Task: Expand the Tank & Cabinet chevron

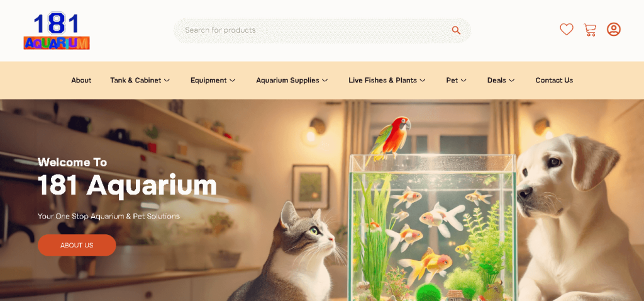Action: click(x=167, y=81)
